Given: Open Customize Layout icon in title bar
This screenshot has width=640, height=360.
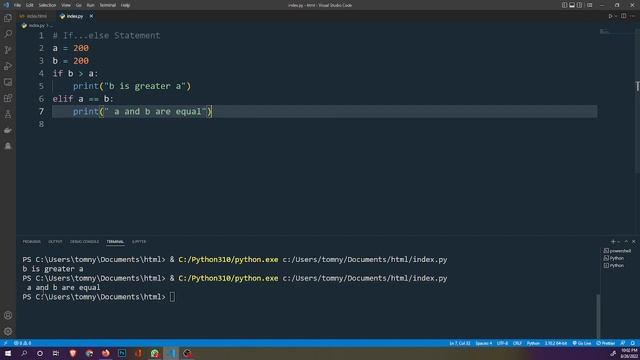Looking at the screenshot, I should click(589, 5).
